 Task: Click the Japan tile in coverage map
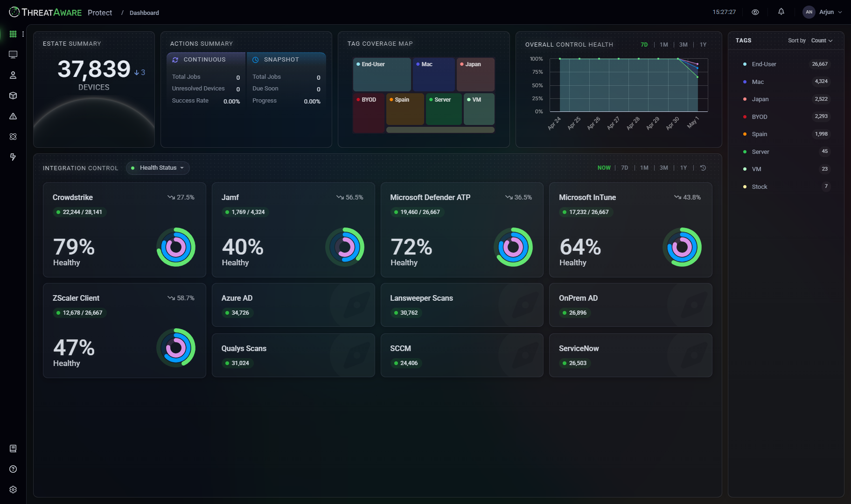[475, 75]
